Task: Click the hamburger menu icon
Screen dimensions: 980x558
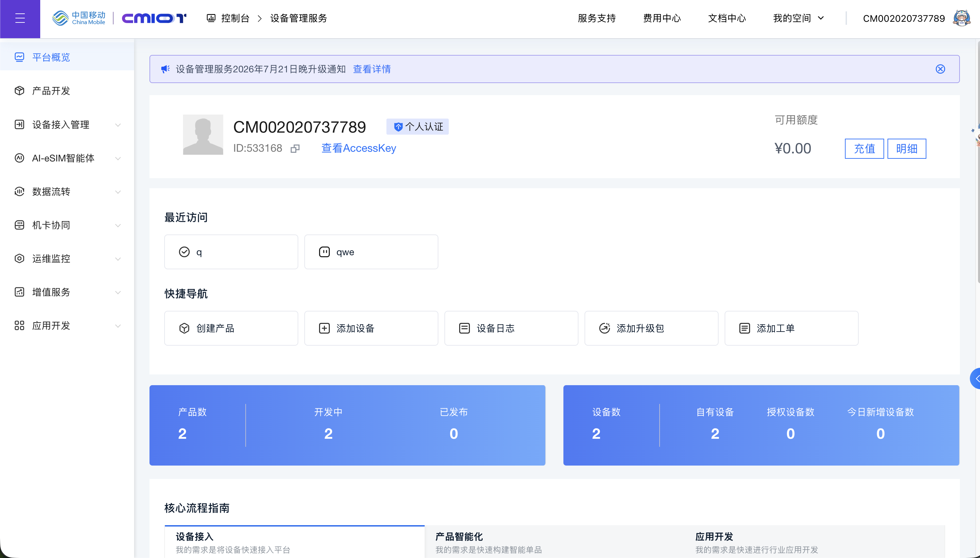Action: click(x=20, y=18)
